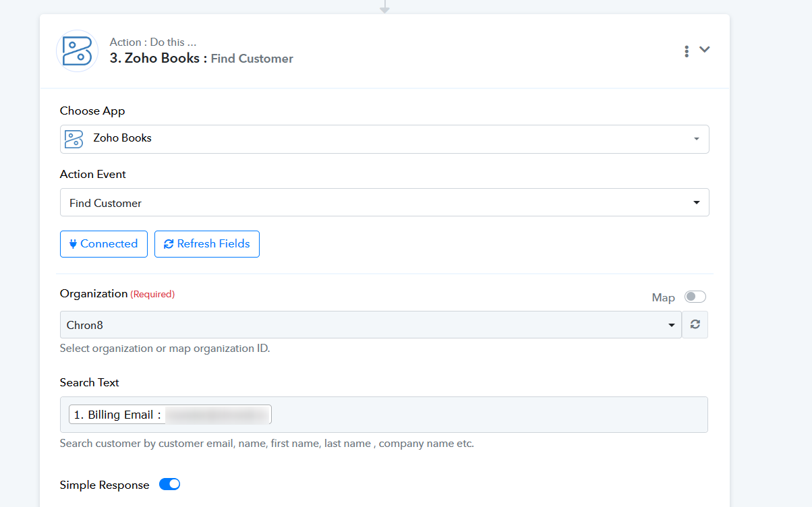Open the Choose App dropdown showing Zoho Books
812x507 pixels.
click(x=384, y=139)
